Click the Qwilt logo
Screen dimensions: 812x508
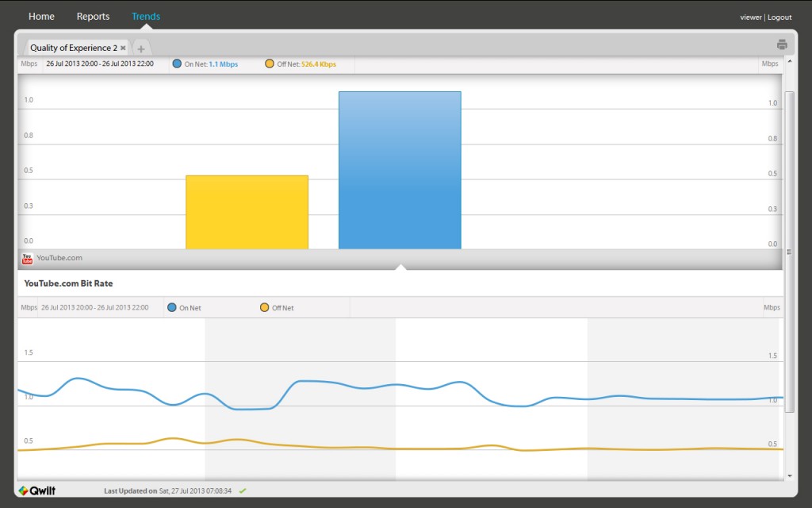pyautogui.click(x=36, y=491)
